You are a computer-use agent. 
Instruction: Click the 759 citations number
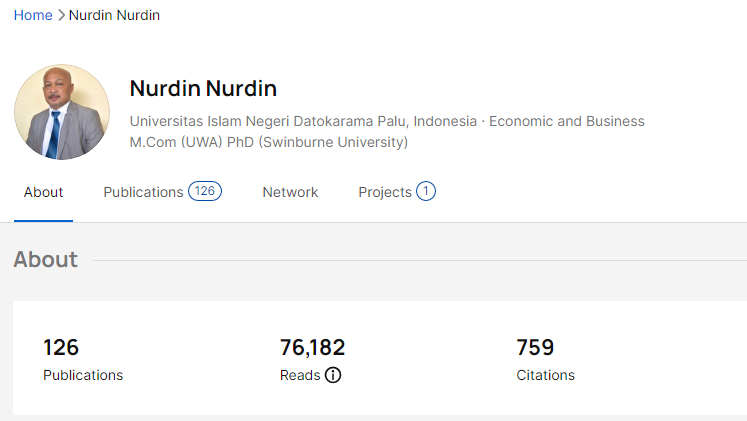[x=535, y=347]
